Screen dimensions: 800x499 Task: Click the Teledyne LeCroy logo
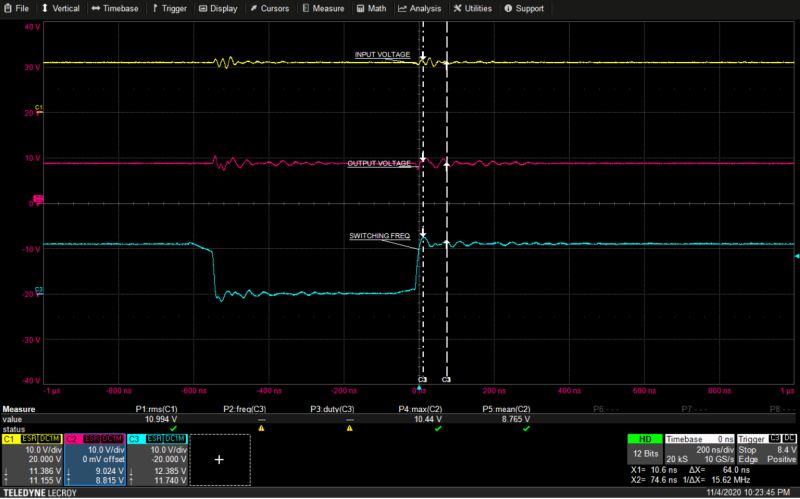click(x=40, y=493)
